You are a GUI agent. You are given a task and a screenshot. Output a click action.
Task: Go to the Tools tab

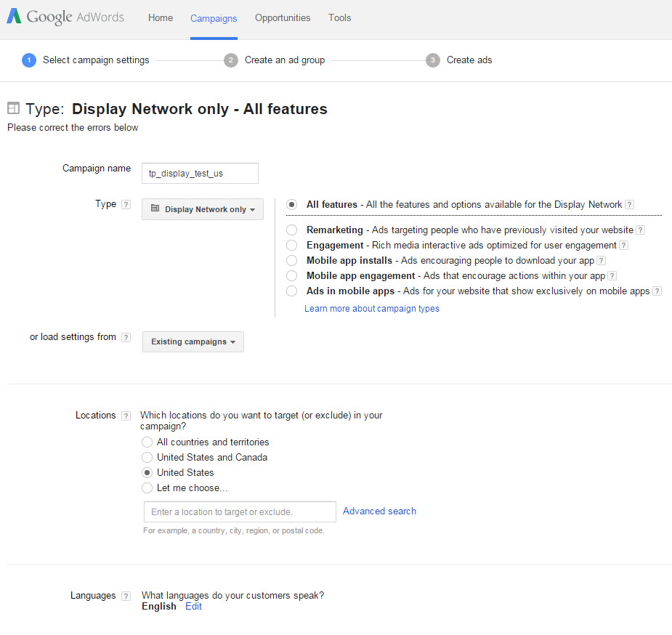coord(339,18)
